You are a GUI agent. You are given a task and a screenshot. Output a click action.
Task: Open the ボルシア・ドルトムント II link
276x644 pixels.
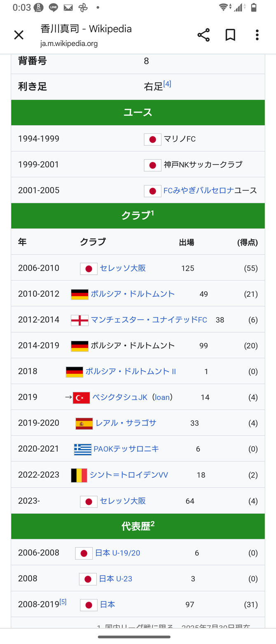click(x=131, y=371)
